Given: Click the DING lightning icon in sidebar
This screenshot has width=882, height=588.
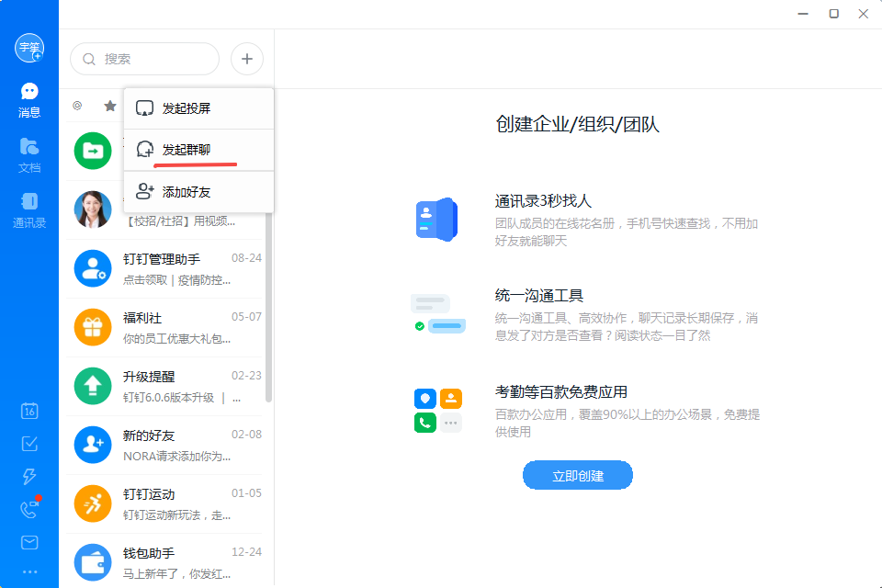Looking at the screenshot, I should [29, 477].
